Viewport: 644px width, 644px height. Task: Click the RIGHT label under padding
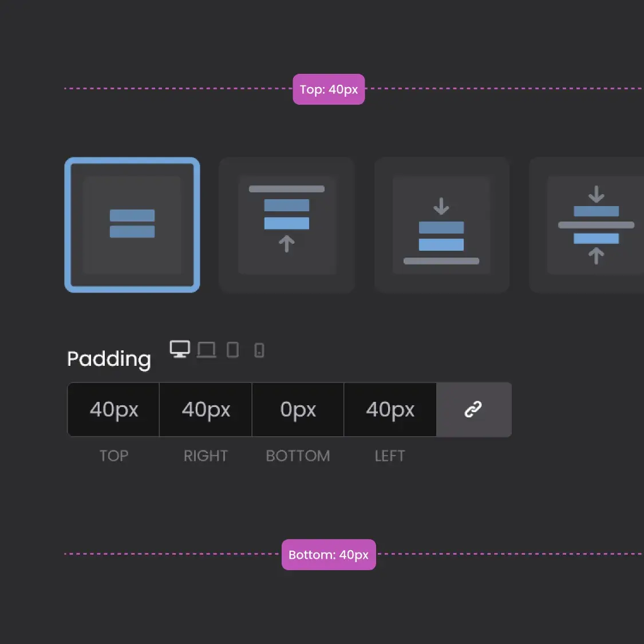point(206,456)
